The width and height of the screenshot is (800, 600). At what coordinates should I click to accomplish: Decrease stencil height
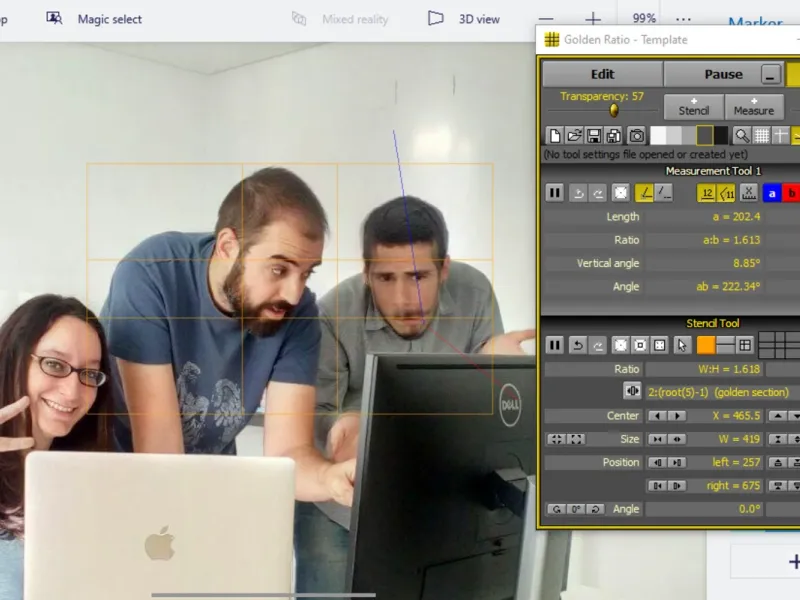click(778, 439)
